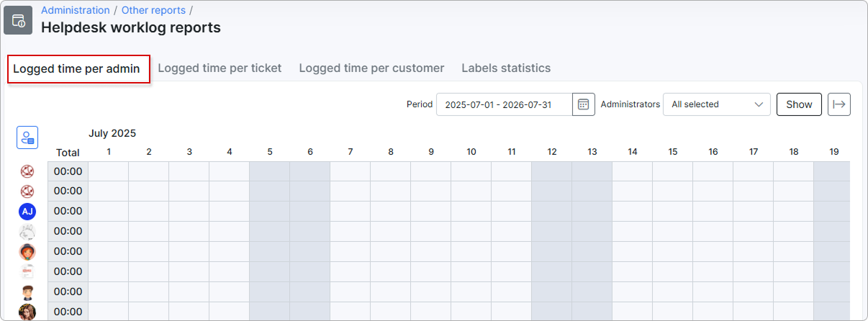Select the topmost red globe admin avatar
The height and width of the screenshot is (321, 868).
(27, 171)
